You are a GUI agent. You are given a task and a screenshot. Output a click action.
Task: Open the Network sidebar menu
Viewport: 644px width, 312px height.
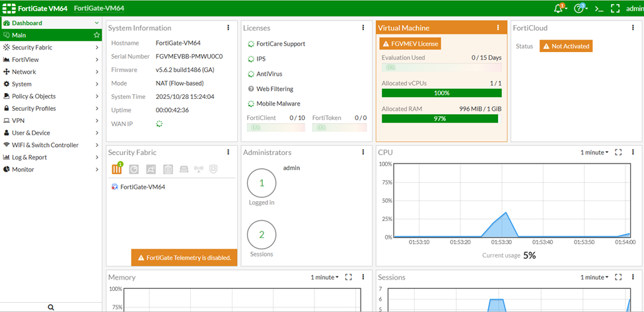(x=51, y=72)
